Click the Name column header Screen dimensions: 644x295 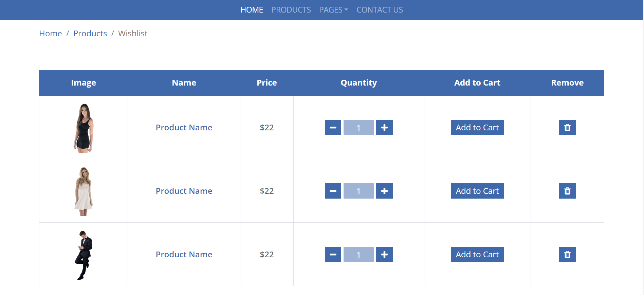click(x=184, y=83)
